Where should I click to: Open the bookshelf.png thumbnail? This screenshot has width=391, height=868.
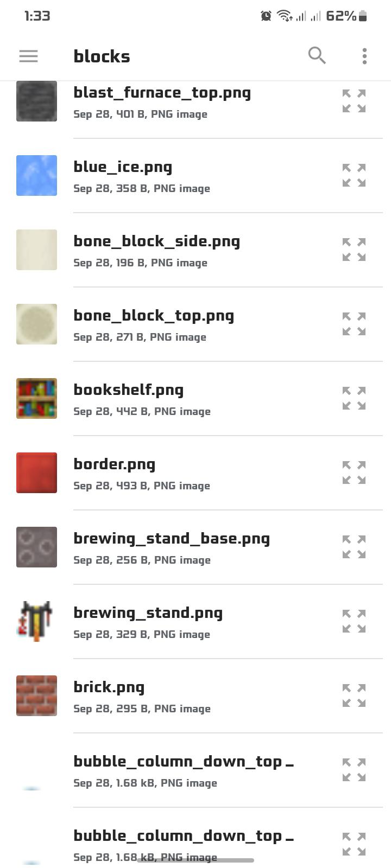point(36,398)
